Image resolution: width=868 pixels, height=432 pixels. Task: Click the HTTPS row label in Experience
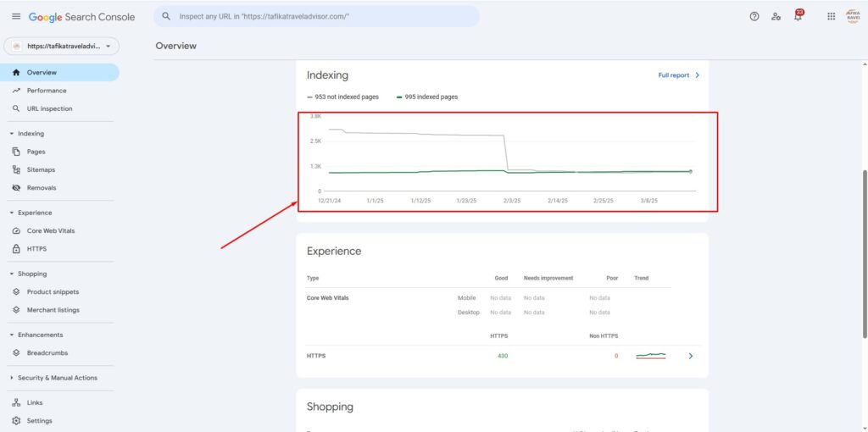[316, 357]
